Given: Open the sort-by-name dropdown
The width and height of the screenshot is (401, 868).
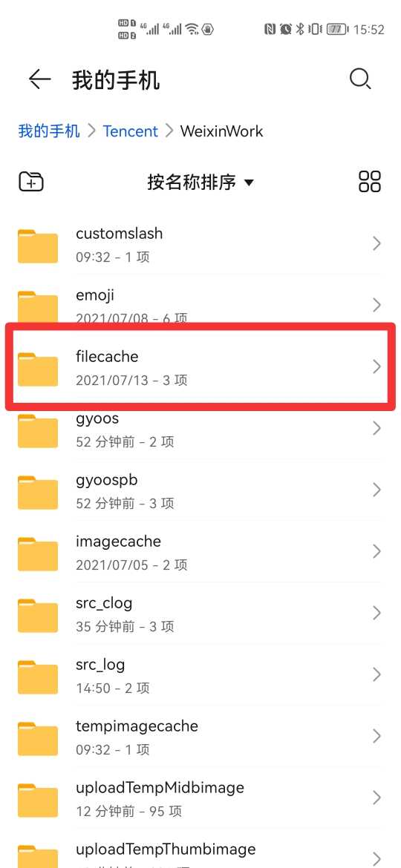Looking at the screenshot, I should coord(200,182).
